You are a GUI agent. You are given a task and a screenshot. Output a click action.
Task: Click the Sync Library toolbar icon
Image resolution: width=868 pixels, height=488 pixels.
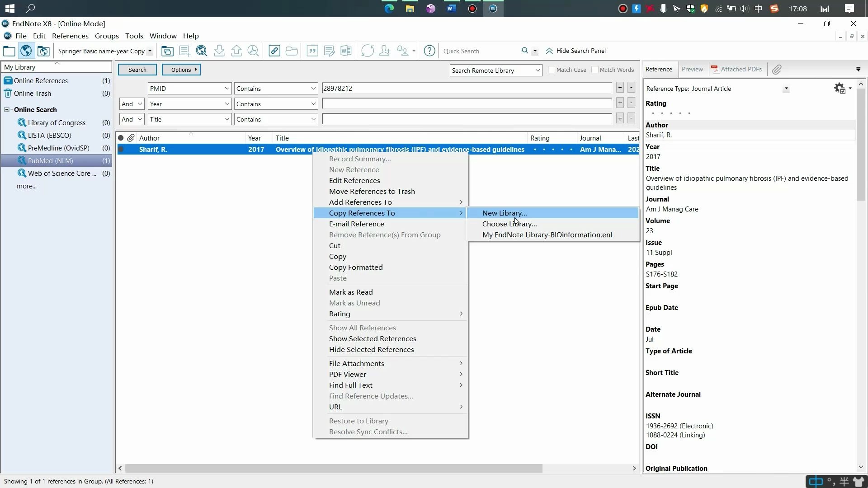[368, 51]
